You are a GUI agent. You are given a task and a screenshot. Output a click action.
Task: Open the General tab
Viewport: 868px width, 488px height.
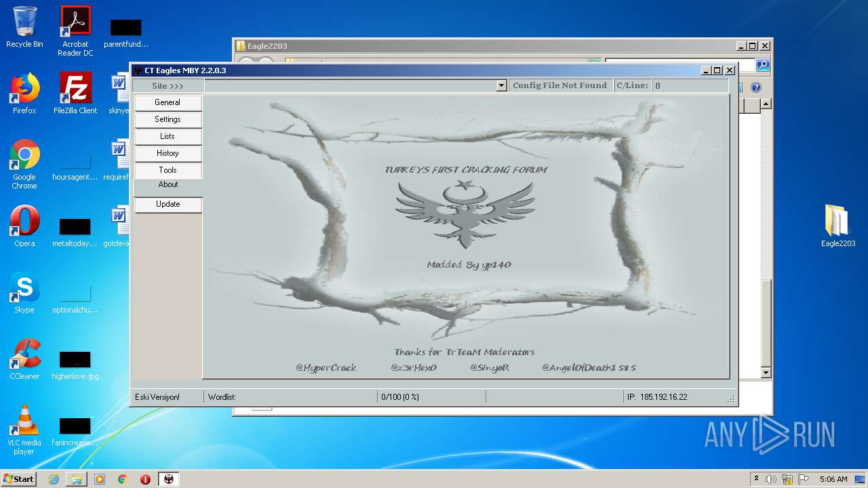tap(167, 102)
